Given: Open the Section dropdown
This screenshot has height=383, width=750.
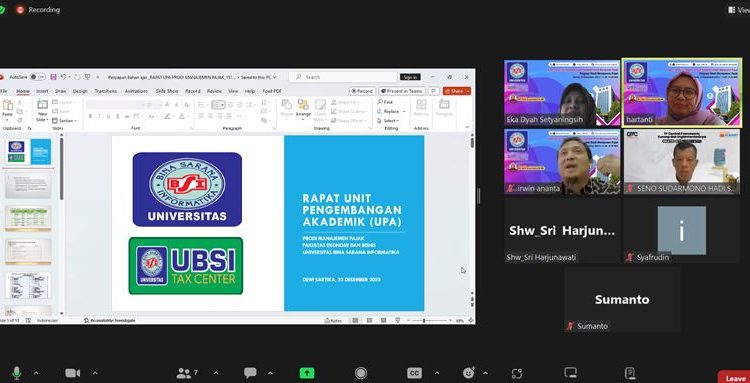Looking at the screenshot, I should pos(65,120).
